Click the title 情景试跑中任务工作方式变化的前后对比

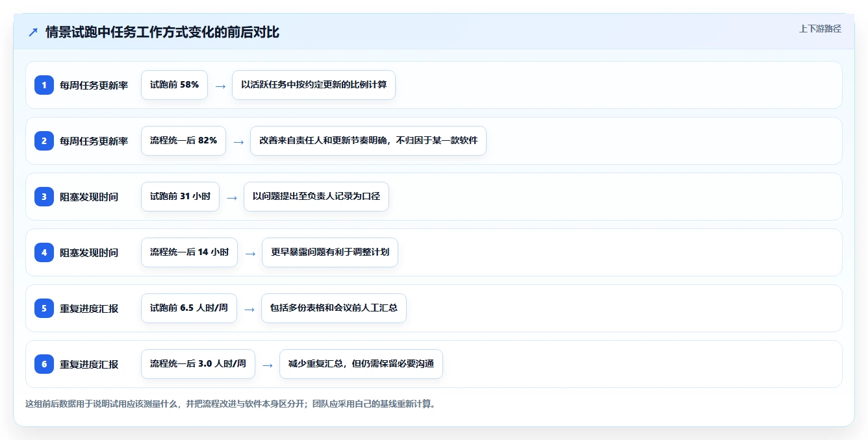[x=162, y=32]
